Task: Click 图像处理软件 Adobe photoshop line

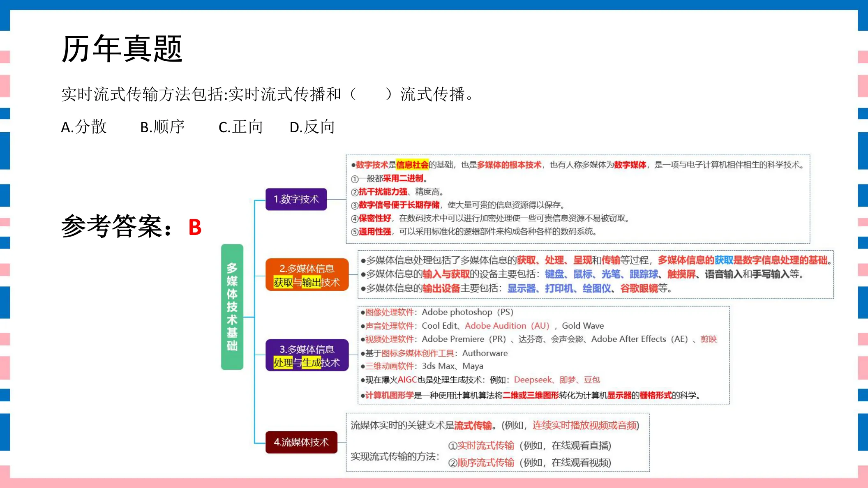Action: coord(437,312)
